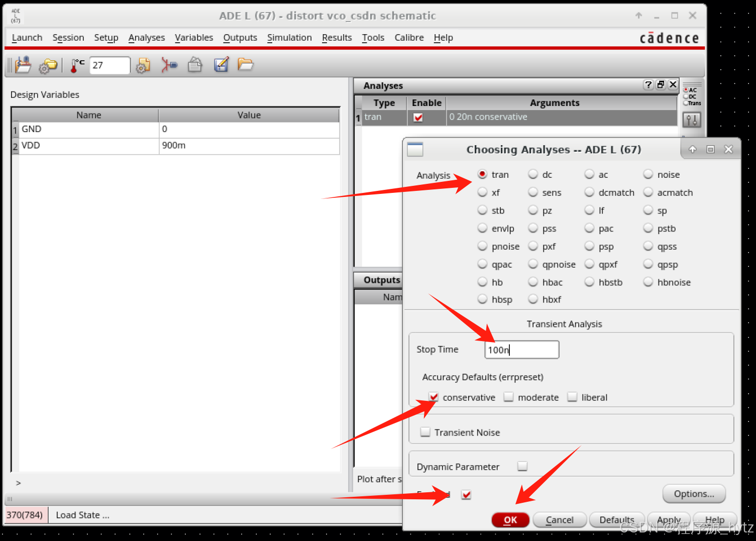Open the Session menu
The width and height of the screenshot is (756, 541).
pyautogui.click(x=68, y=38)
